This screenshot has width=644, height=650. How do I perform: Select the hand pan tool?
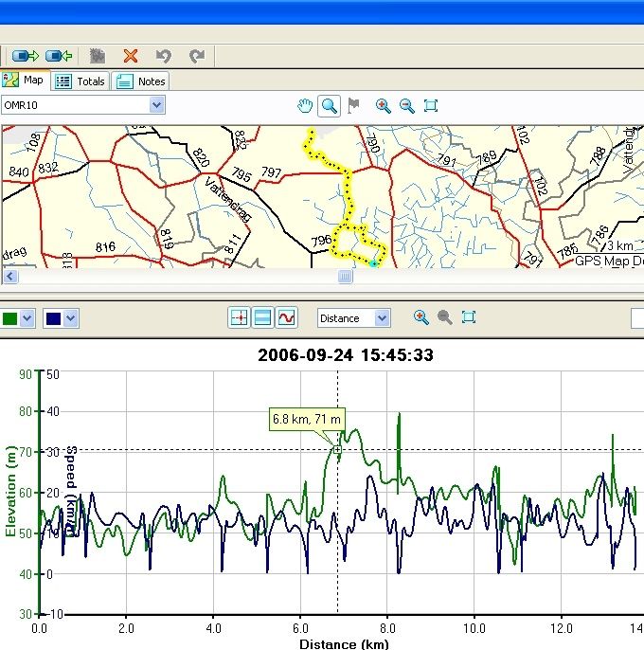coord(304,105)
